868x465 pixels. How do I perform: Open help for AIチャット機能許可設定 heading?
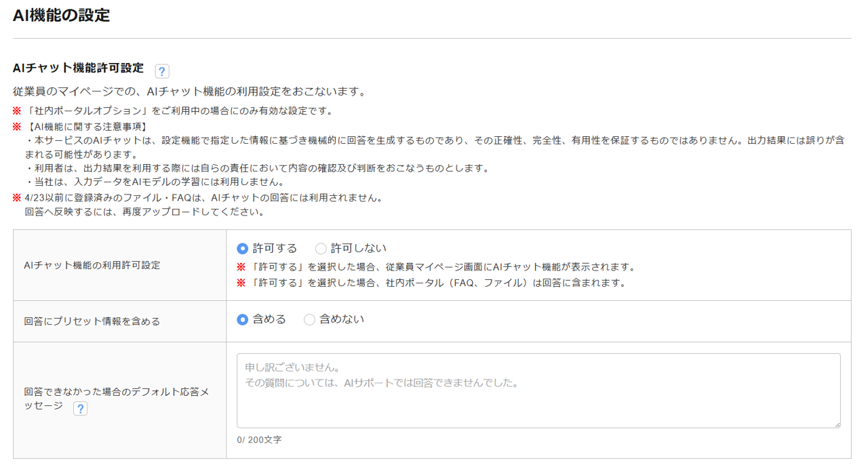point(162,71)
